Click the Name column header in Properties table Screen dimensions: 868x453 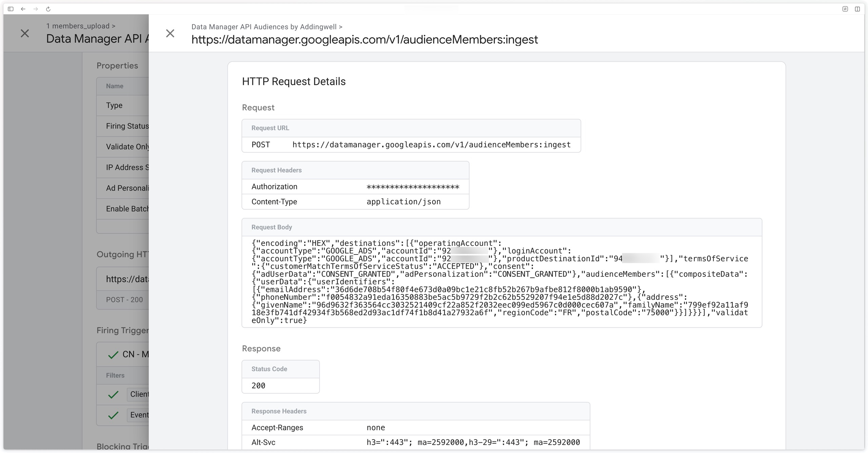point(115,86)
